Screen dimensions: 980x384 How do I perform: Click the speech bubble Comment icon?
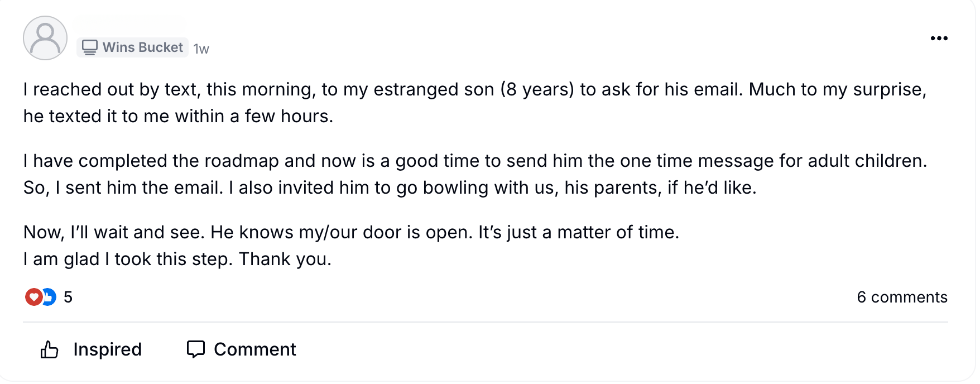click(195, 349)
